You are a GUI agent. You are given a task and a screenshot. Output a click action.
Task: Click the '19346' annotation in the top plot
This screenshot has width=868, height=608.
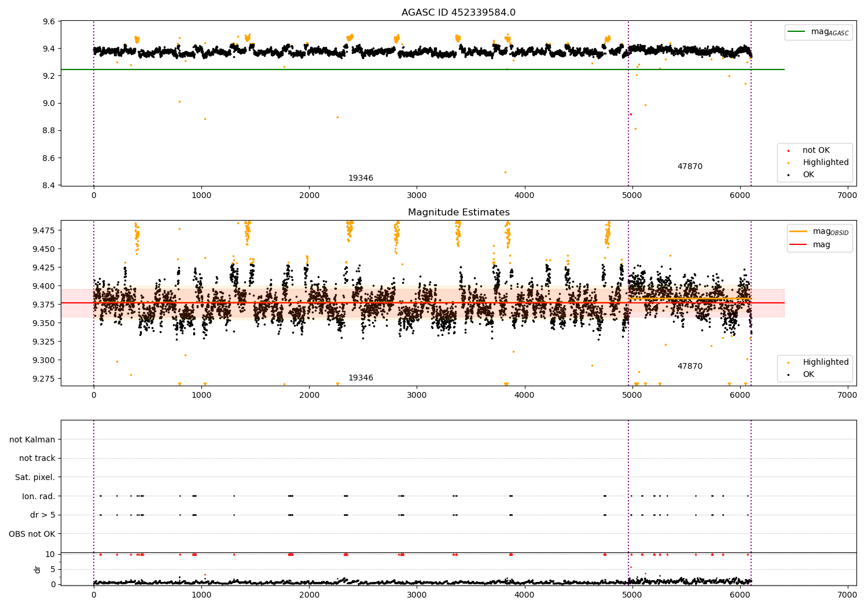361,178
